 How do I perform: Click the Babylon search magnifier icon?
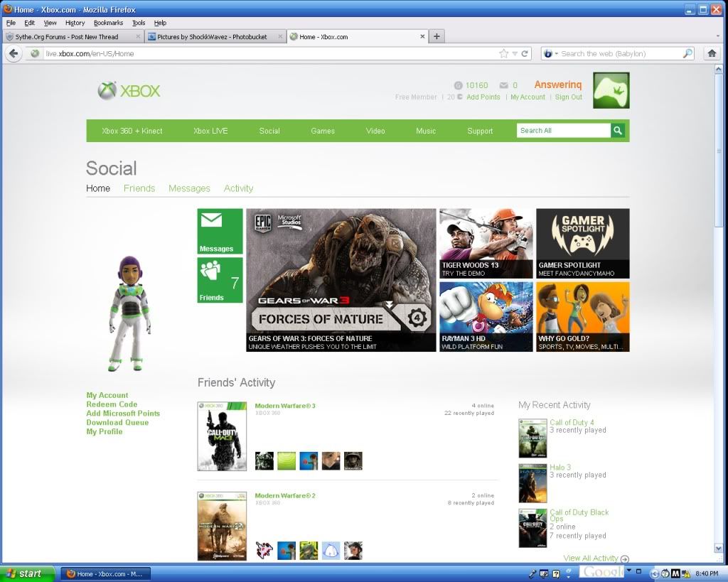687,54
